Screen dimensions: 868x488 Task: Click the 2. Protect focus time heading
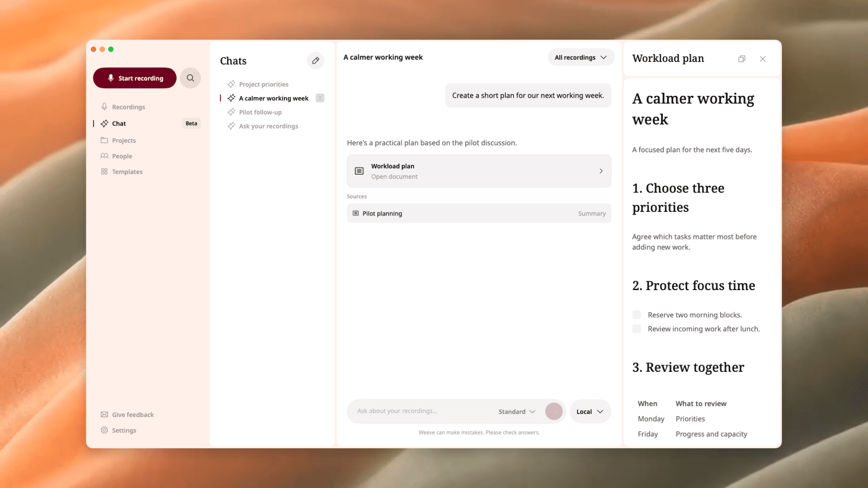coord(693,286)
